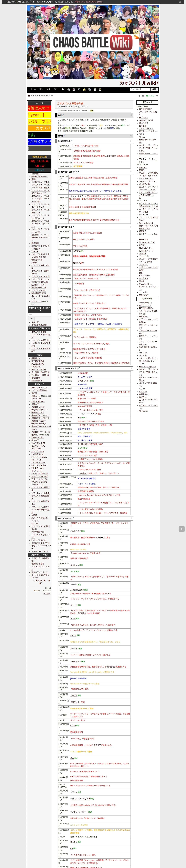The image size is (186, 868).
Task: Click the home icon in the breadcrumb
Action: [x=29, y=96]
